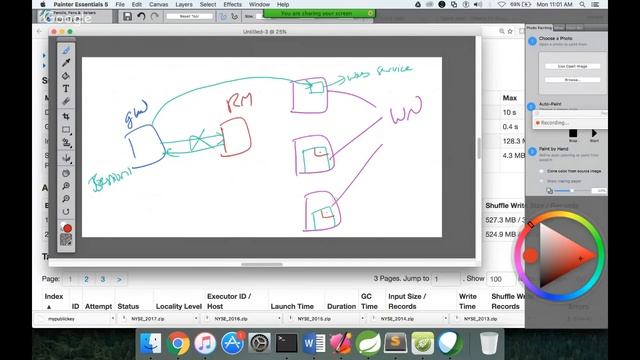640x360 pixels.
Task: Open the Help menu
Action: coord(283,4)
